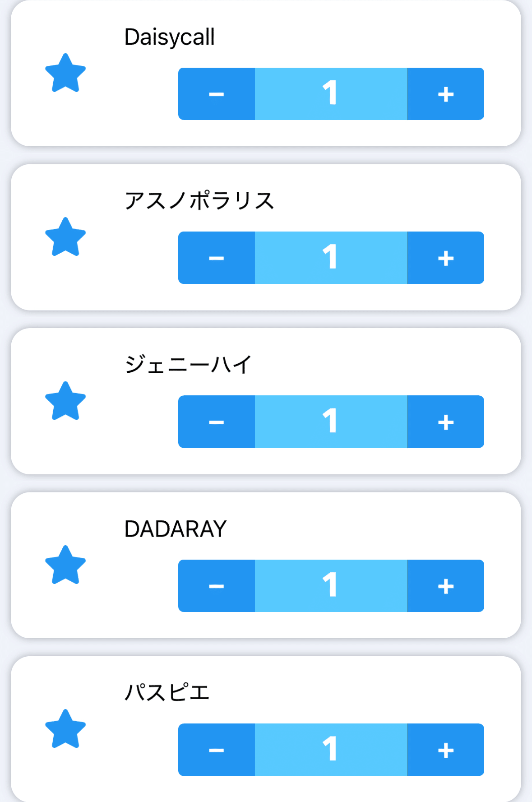Add one to the DADARAY quantity
This screenshot has height=802, width=532.
pos(445,586)
